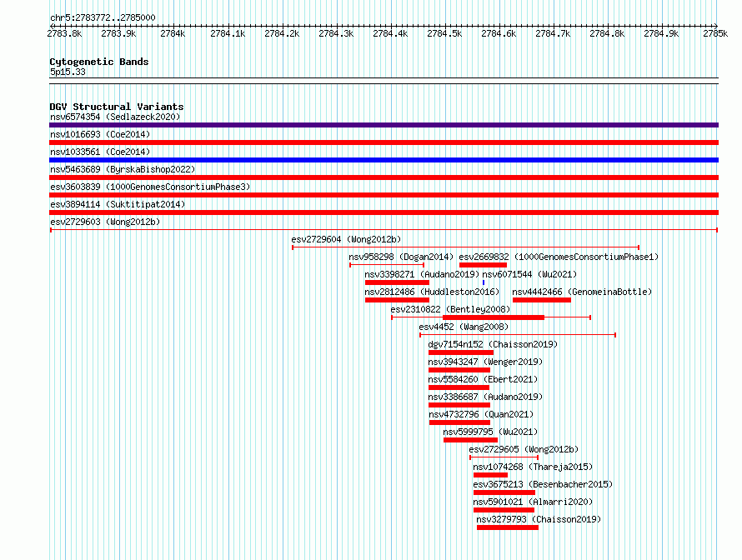Select the tiny blue nsv6071544 marker

484,282
